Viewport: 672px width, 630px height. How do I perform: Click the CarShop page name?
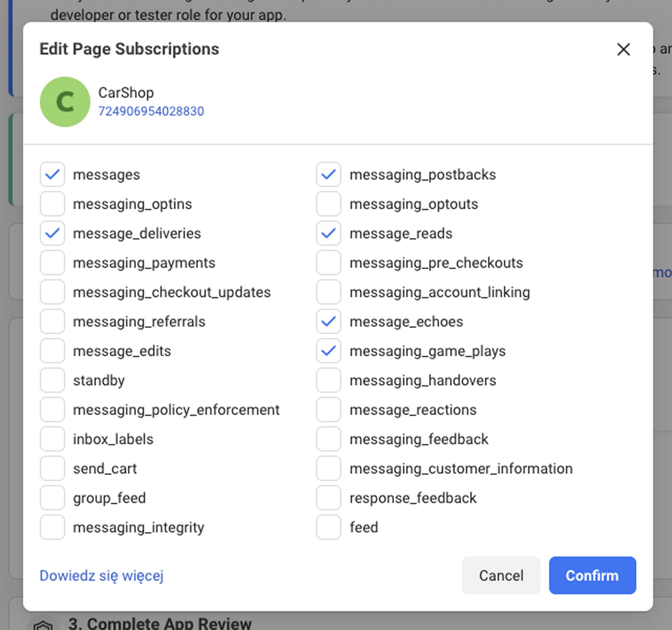pyautogui.click(x=126, y=93)
